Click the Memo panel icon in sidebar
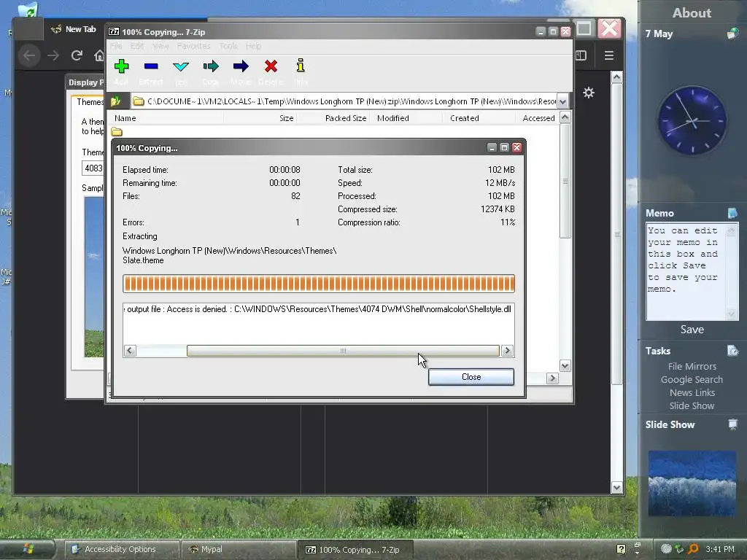Image resolution: width=747 pixels, height=560 pixels. 732,213
